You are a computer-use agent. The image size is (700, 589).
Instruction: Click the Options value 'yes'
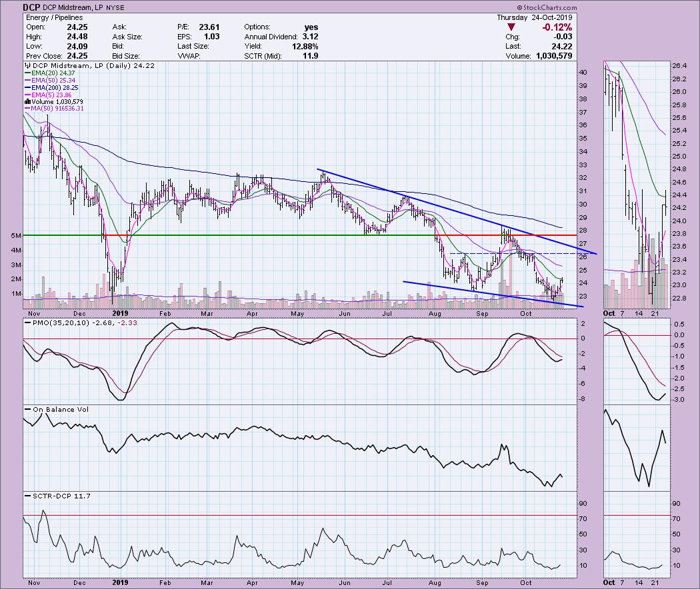[311, 27]
